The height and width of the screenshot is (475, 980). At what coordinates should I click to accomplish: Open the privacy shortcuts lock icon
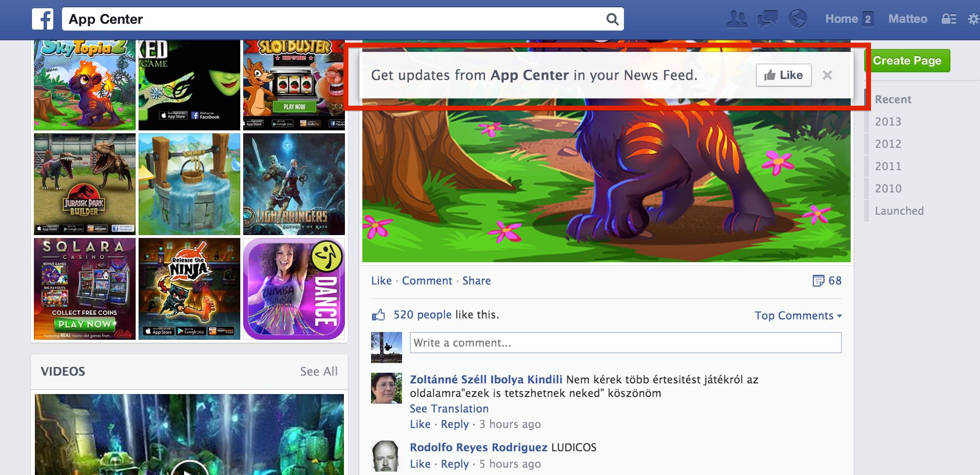tap(949, 19)
